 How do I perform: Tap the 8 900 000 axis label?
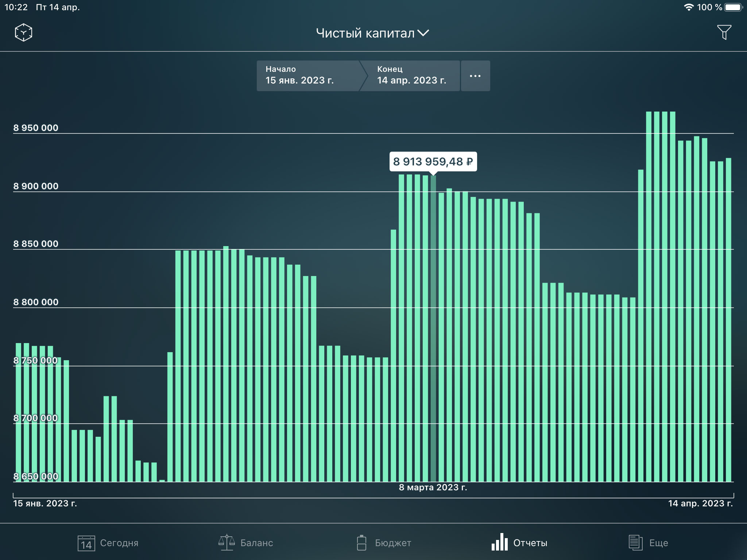point(36,186)
